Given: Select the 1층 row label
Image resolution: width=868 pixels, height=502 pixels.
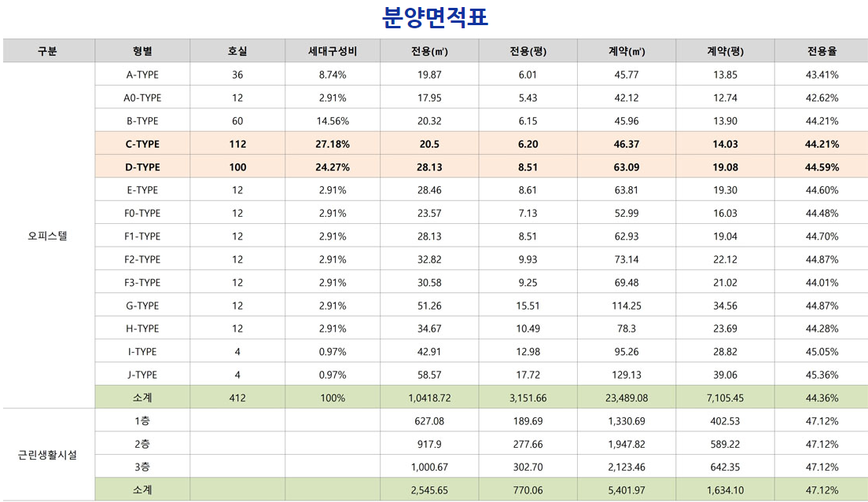Looking at the screenshot, I should [142, 421].
